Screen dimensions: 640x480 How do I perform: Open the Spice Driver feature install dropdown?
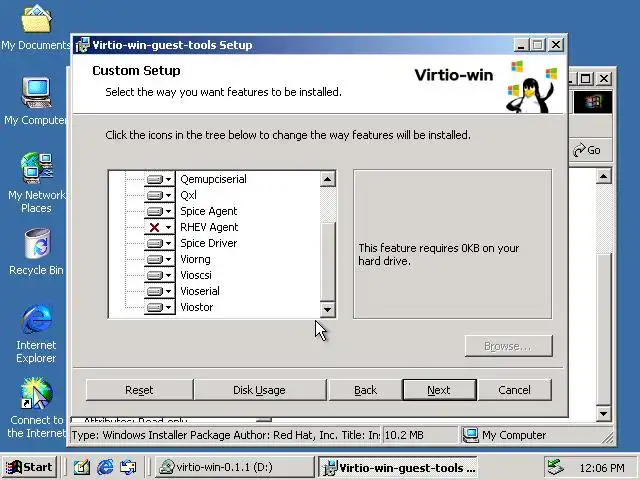(x=160, y=243)
